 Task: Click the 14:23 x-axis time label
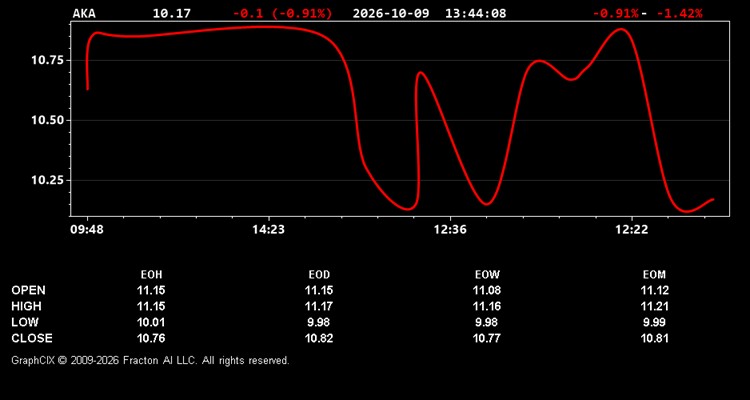[x=268, y=230]
